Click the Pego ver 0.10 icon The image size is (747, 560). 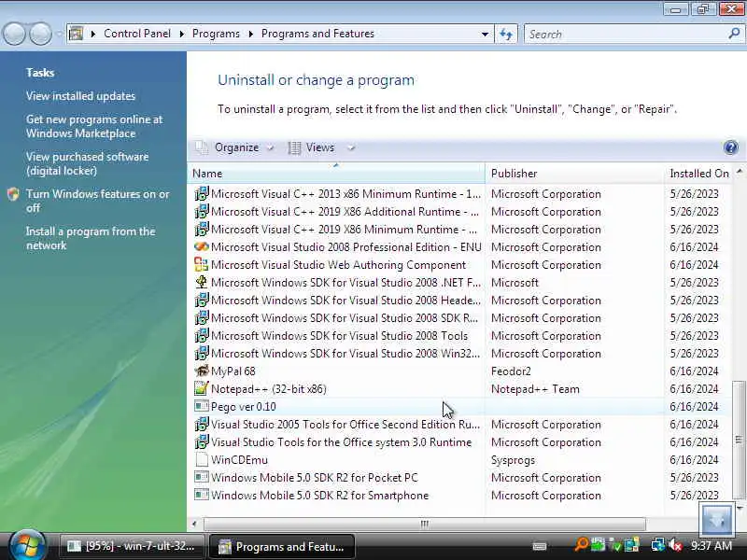(x=202, y=406)
